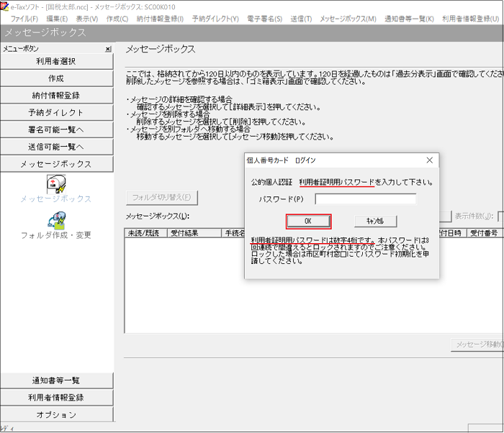Click the 受付結果 column header
The image size is (504, 433).
point(186,233)
